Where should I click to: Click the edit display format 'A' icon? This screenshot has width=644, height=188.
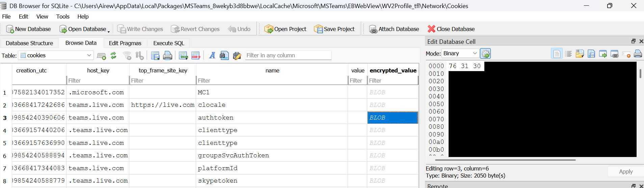click(x=212, y=55)
